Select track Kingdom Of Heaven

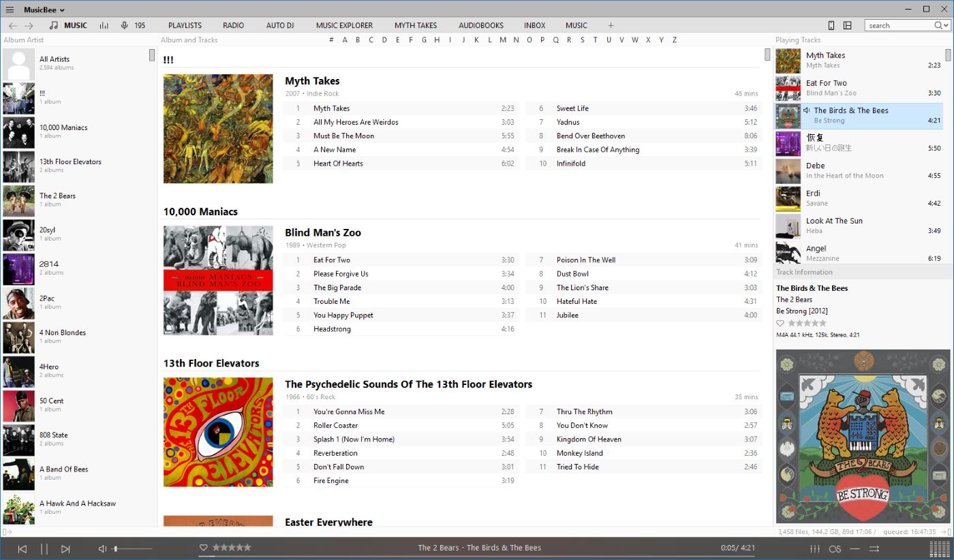click(643, 439)
